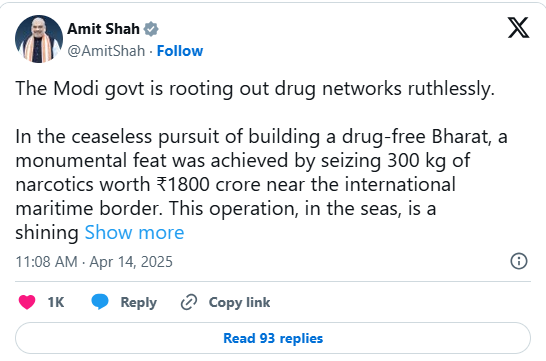Click the blue reply bubble icon
This screenshot has width=546, height=361.
click(x=100, y=302)
